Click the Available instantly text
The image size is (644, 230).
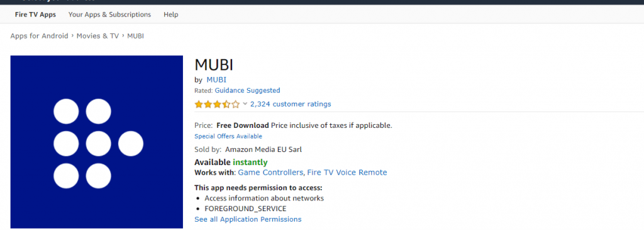231,162
